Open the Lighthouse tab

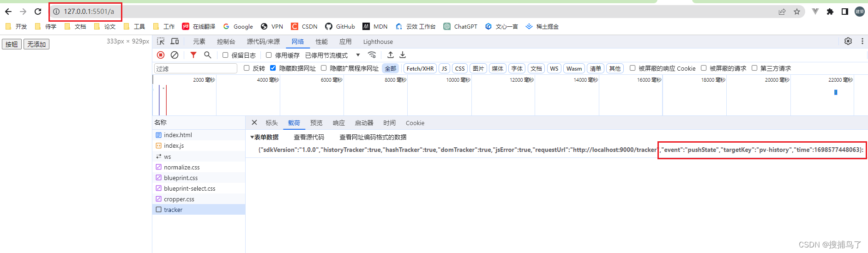pos(378,42)
